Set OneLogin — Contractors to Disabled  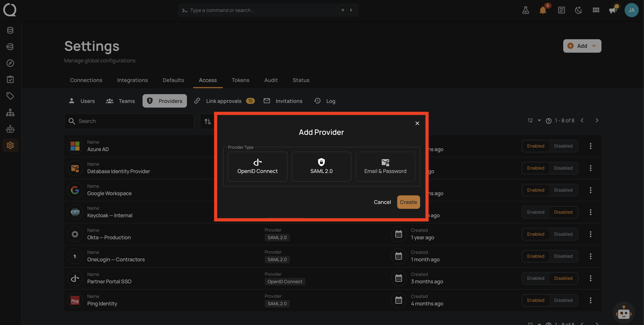pos(563,256)
